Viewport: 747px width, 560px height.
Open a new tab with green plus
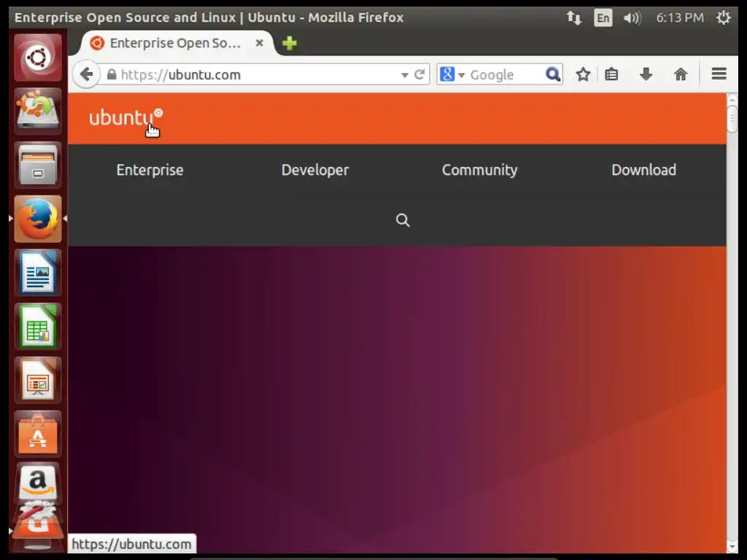tap(289, 43)
